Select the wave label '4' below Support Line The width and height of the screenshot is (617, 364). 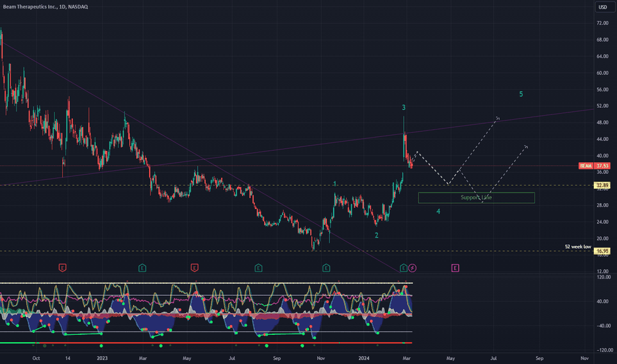pos(438,212)
